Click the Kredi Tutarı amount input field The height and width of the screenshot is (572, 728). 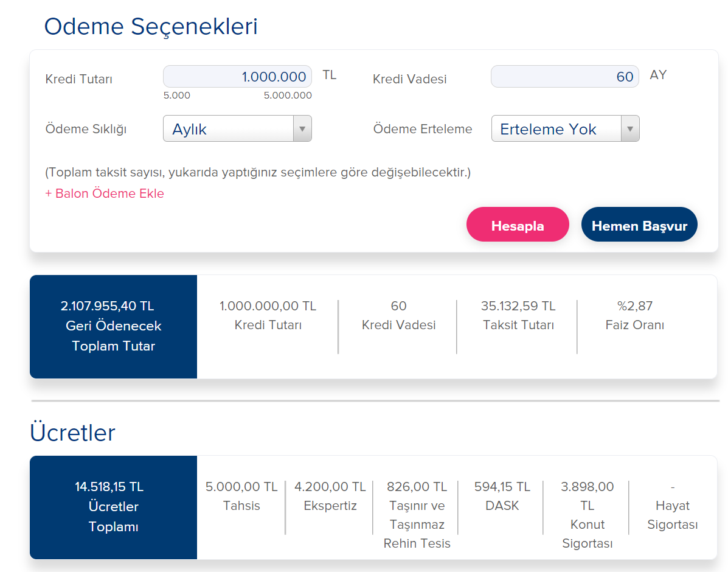click(x=237, y=77)
